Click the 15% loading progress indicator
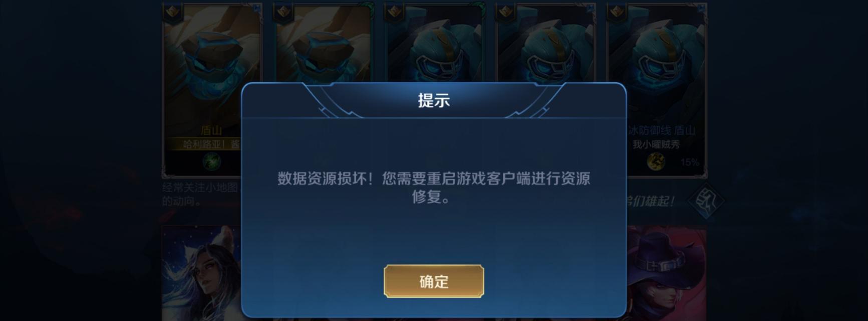 point(690,162)
